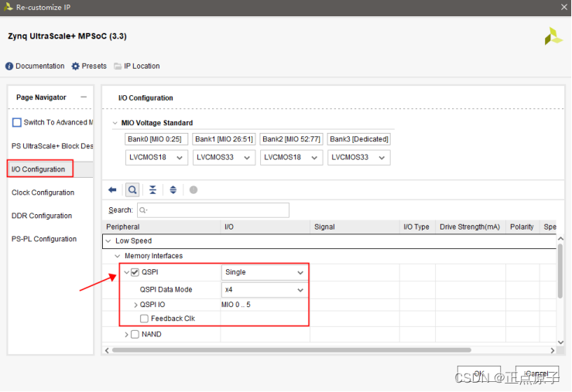
Task: Enable the Feedback Clk checkbox
Action: [x=144, y=319]
